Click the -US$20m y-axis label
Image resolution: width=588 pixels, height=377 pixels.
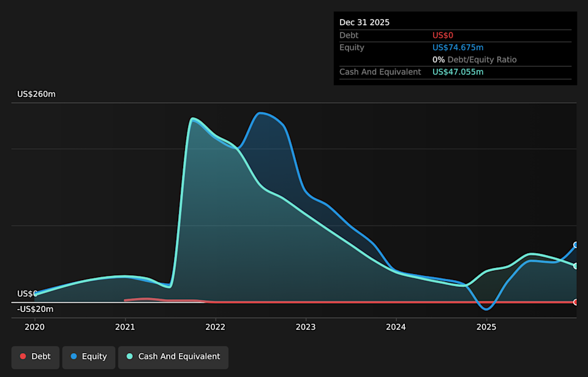35,310
